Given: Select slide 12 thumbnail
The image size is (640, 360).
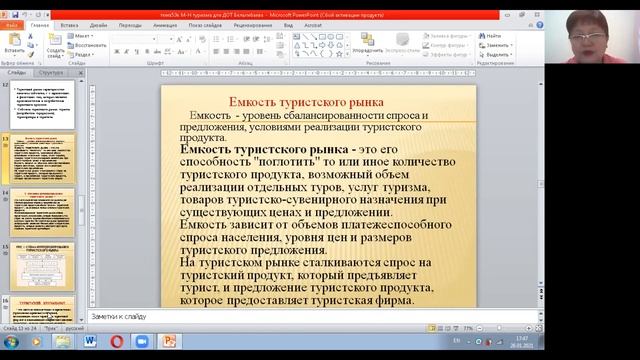Looking at the screenshot, I should pos(42,104).
